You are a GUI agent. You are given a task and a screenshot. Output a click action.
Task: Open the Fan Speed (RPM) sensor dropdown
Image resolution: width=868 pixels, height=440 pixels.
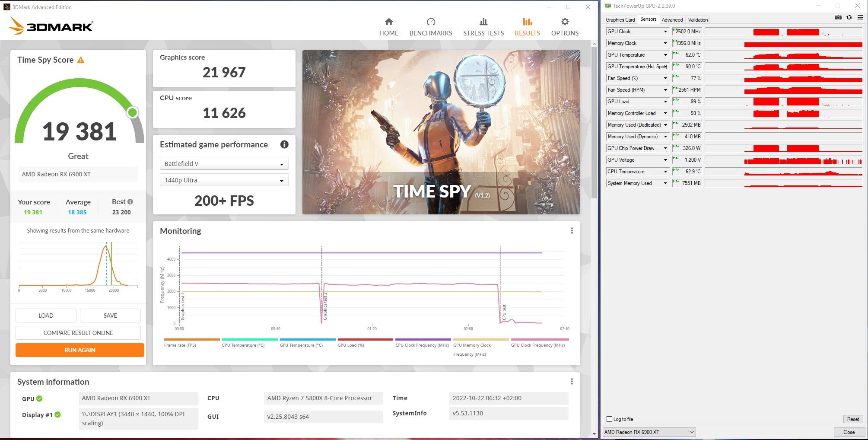pyautogui.click(x=665, y=90)
